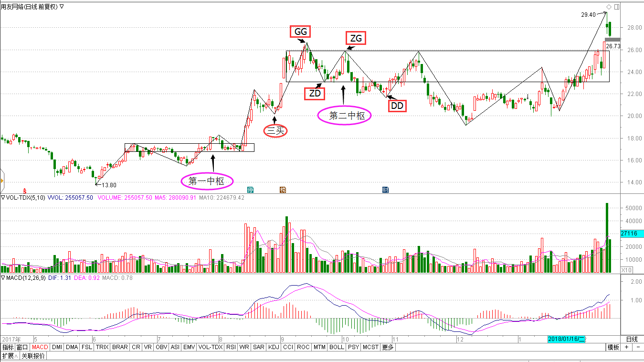The height and width of the screenshot is (362, 644).
Task: Select the VOL-TDX indicator tab
Action: 211,347
